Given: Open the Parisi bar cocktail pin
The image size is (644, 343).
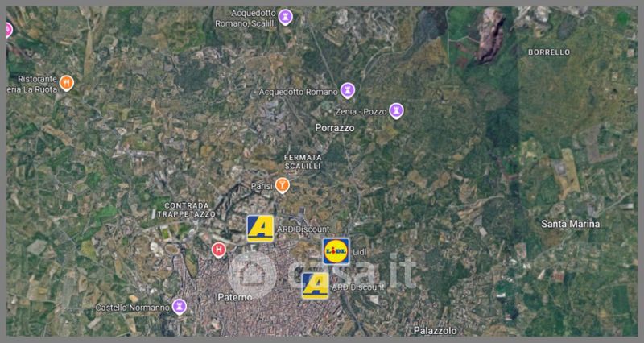Looking at the screenshot, I should [x=282, y=186].
